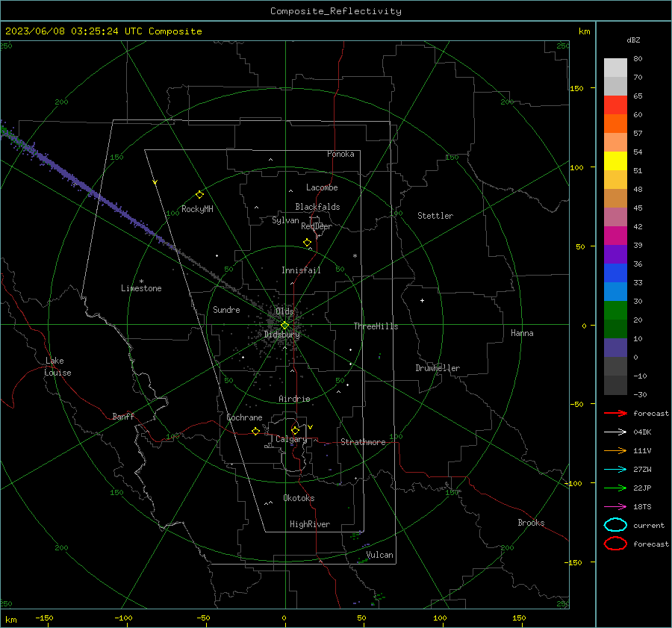Viewport: 672px width, 628px height.
Task: Click the Lacombe label
Action: [322, 187]
